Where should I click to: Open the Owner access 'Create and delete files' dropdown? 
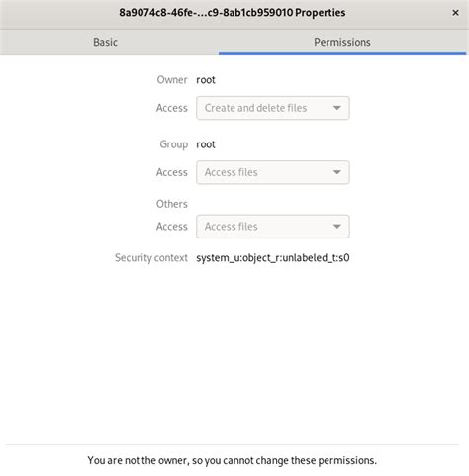point(273,108)
